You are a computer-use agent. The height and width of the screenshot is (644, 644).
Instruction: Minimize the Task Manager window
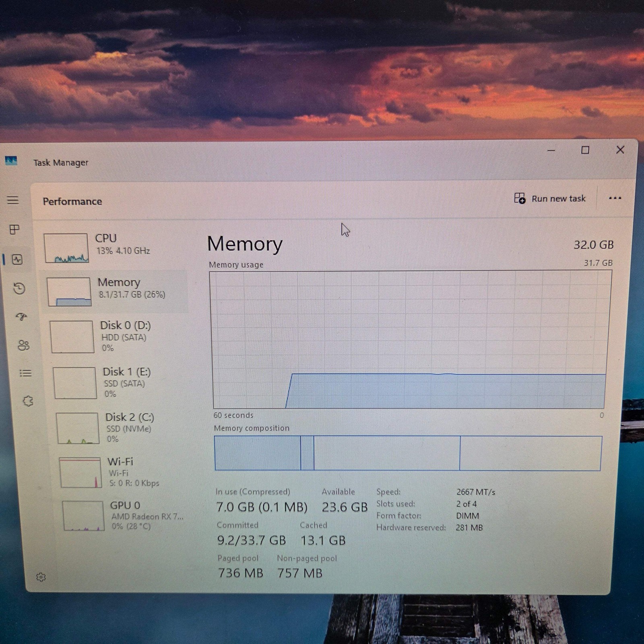click(x=551, y=151)
